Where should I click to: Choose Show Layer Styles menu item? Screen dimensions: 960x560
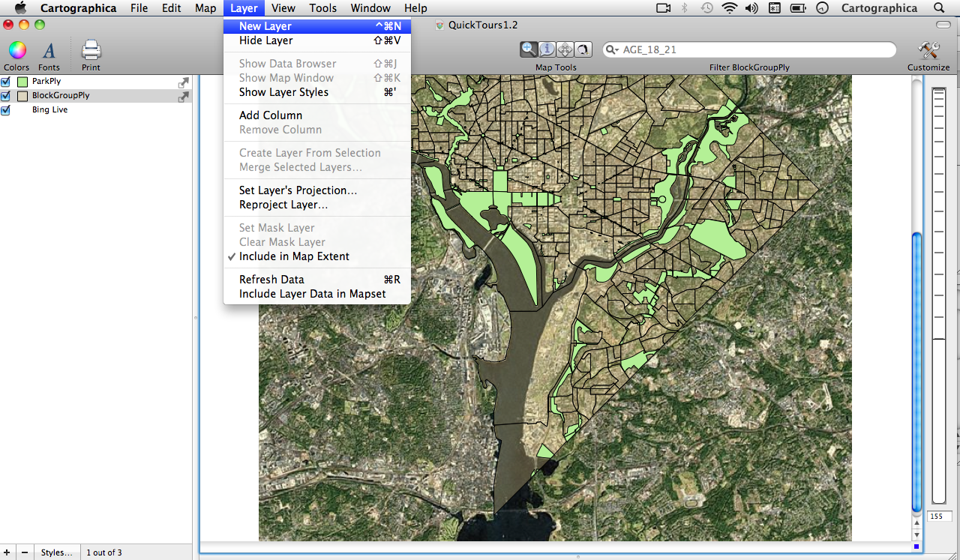click(283, 92)
